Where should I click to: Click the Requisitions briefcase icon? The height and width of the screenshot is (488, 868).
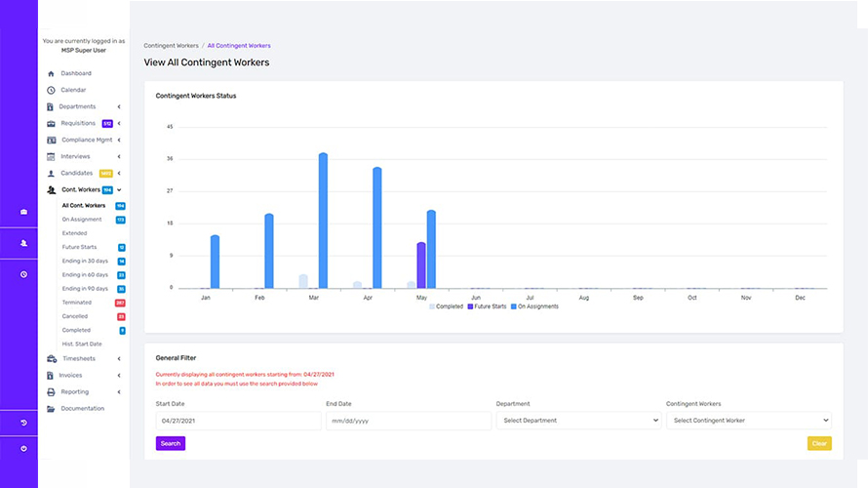(51, 124)
